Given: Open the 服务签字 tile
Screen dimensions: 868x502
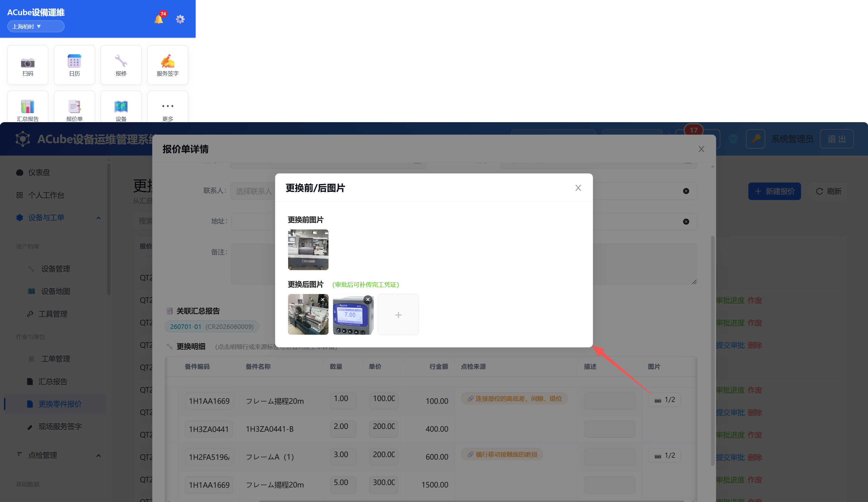Looking at the screenshot, I should [x=168, y=65].
